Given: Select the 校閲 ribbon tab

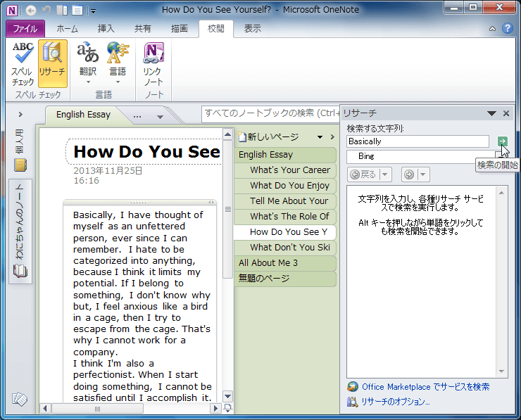Looking at the screenshot, I should click(216, 29).
